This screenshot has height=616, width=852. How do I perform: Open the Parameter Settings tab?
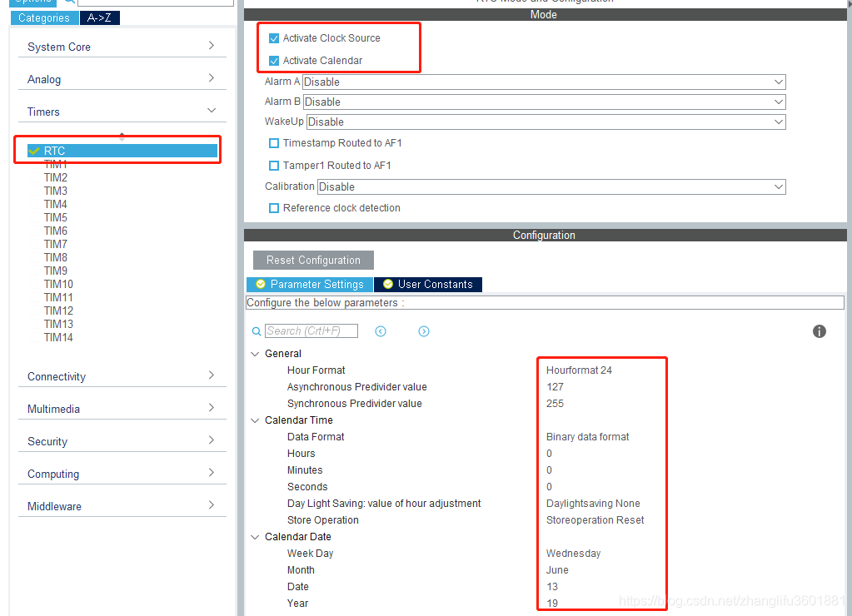pyautogui.click(x=310, y=284)
